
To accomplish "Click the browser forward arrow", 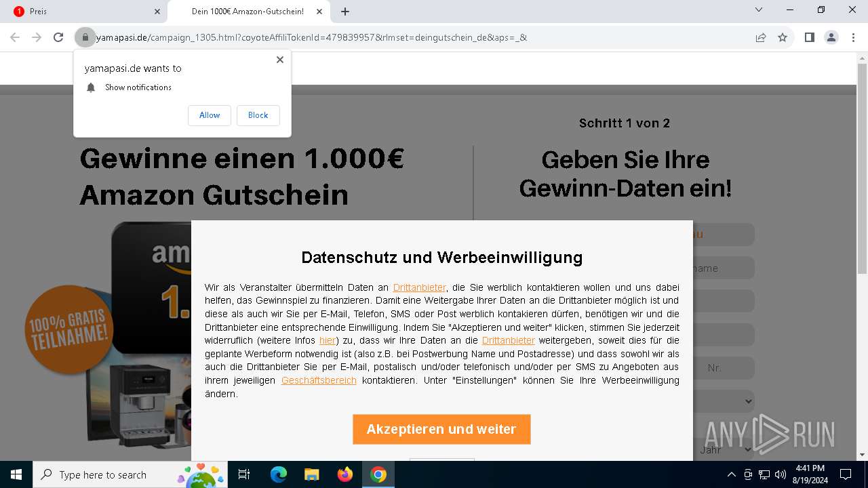I will 37,37.
